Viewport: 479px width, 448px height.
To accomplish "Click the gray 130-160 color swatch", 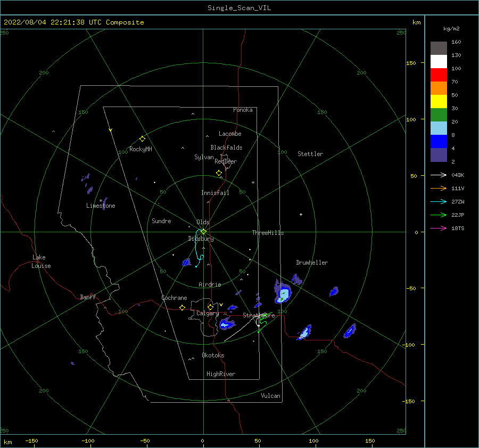I will tap(439, 48).
